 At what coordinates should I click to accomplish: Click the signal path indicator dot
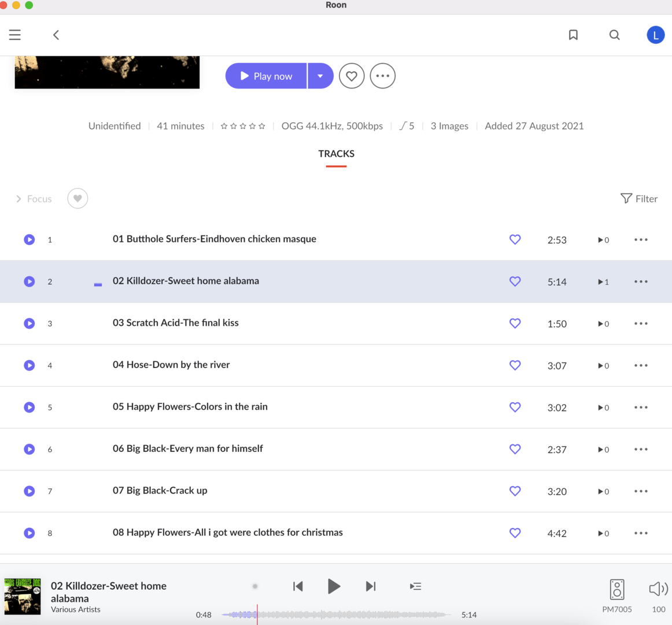click(255, 586)
